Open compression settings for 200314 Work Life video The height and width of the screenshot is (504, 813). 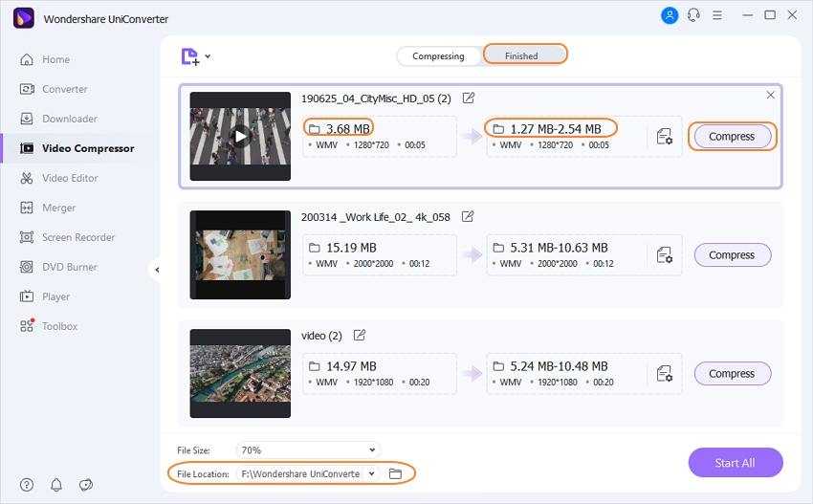click(664, 255)
